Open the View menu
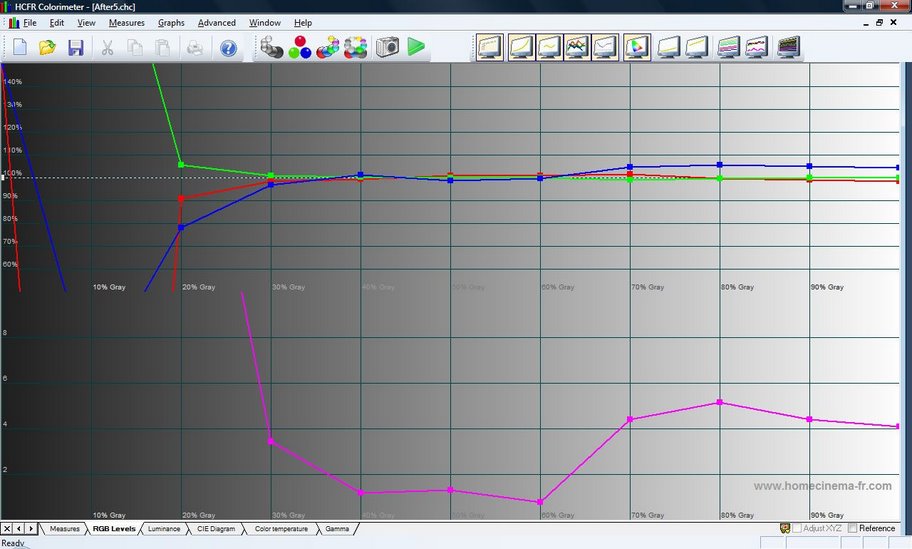This screenshot has width=912, height=549. (x=86, y=23)
